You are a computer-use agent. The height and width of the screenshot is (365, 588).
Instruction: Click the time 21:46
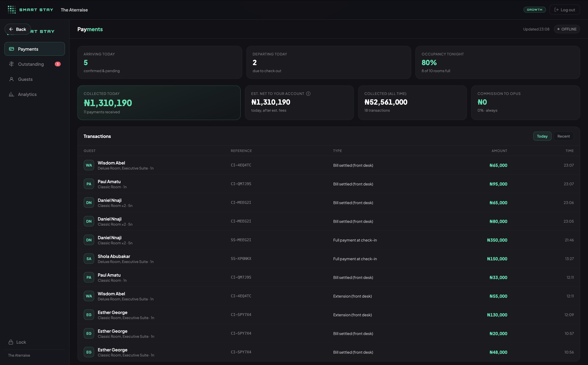pyautogui.click(x=569, y=240)
